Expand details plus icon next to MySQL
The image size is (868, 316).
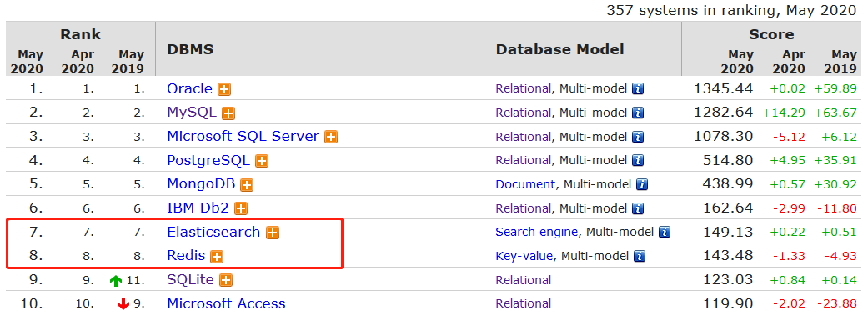228,113
